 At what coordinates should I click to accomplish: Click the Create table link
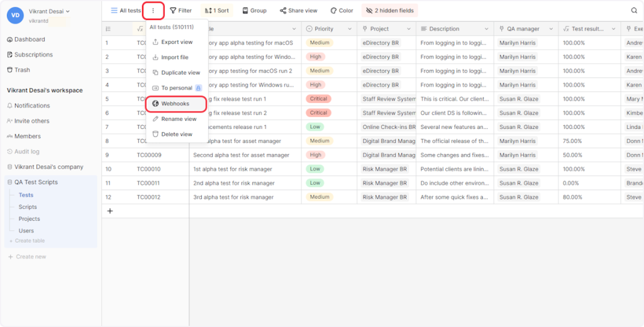30,241
